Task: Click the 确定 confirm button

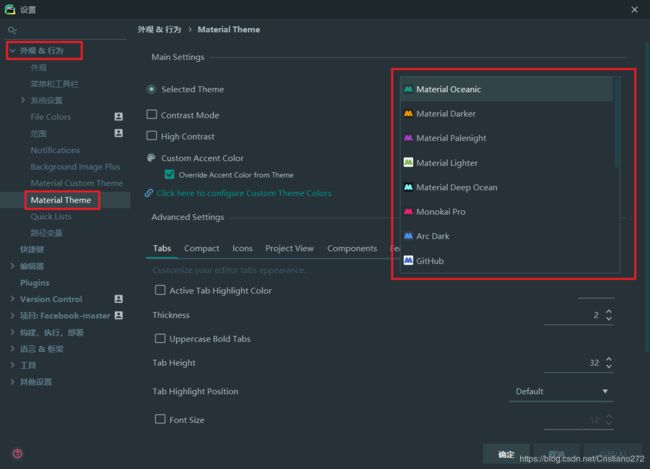Action: click(506, 454)
